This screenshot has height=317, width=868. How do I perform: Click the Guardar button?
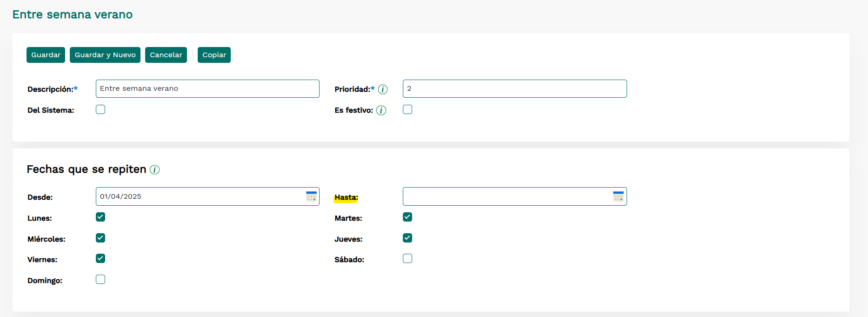pos(46,55)
